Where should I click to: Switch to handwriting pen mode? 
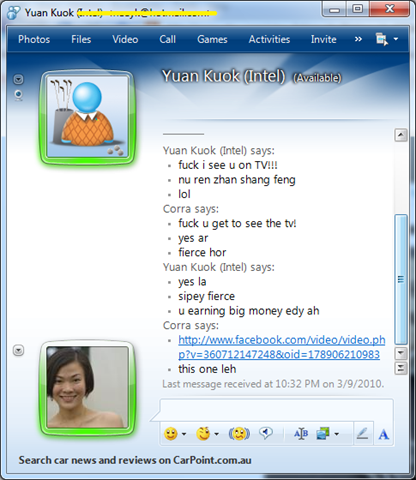coord(362,434)
